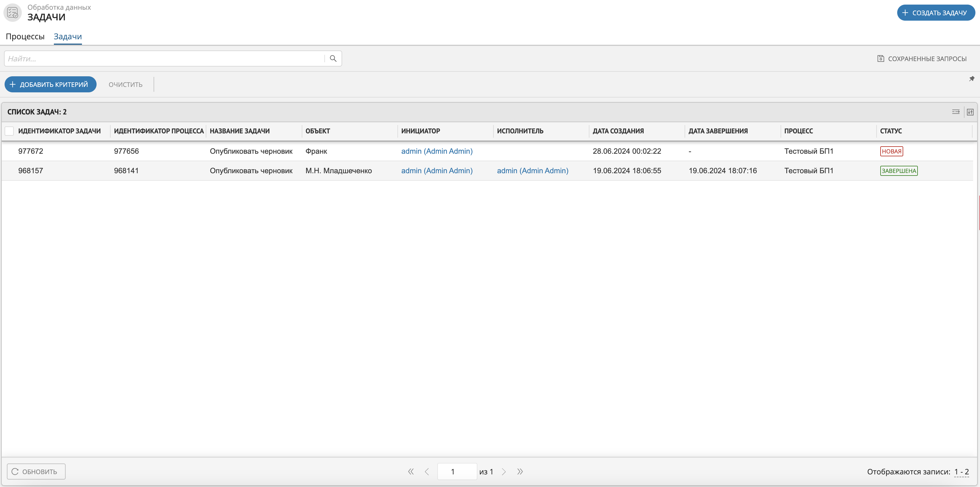
Task: Click completion date 19.06.2024 18:07:16
Action: coord(722,171)
